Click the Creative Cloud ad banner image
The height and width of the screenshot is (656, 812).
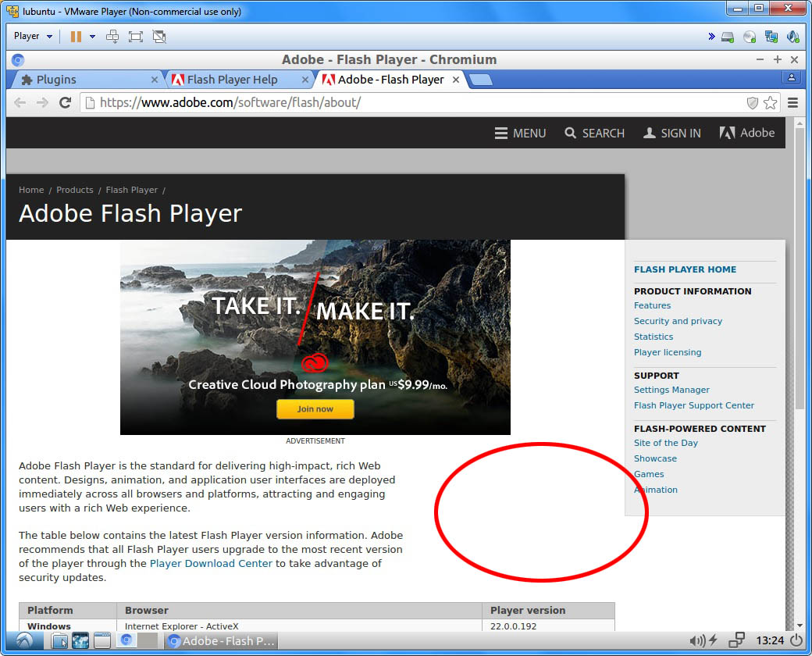pos(315,337)
